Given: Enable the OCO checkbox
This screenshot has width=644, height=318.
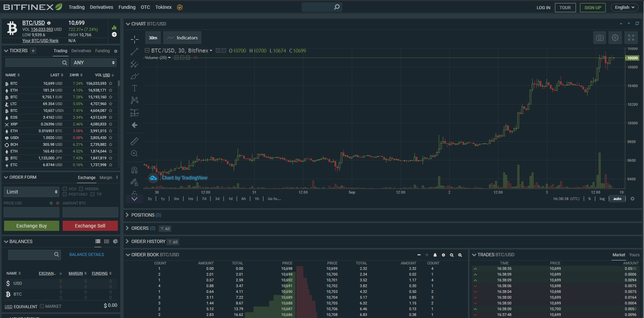Looking at the screenshot, I should point(65,189).
